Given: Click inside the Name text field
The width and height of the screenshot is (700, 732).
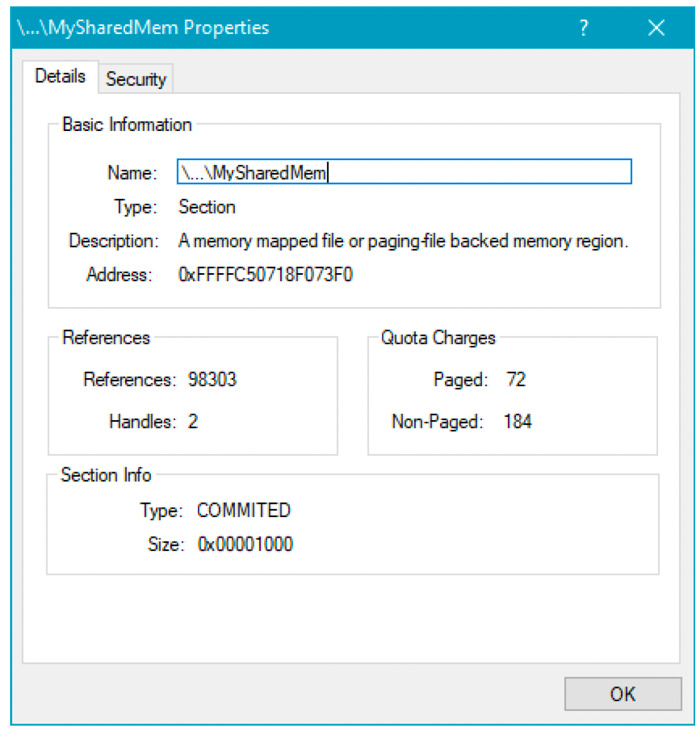Looking at the screenshot, I should pyautogui.click(x=404, y=172).
